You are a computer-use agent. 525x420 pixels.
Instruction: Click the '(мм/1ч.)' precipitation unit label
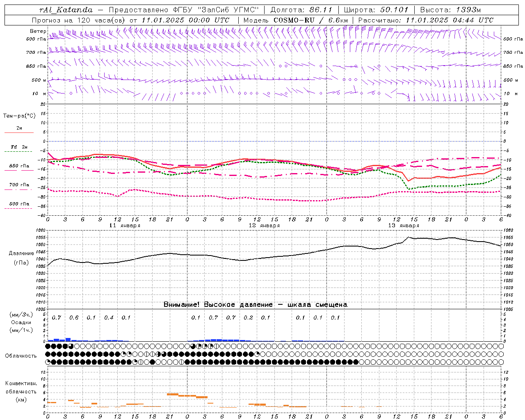point(21,330)
